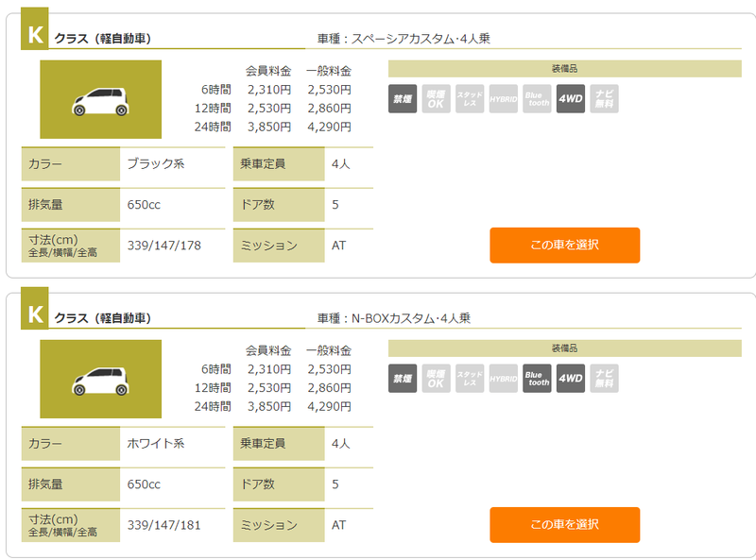Viewport: 756px width, 560px height.
Task: Click the 排気量 650cc value on the スペーシアカスタム card
Action: pos(144,205)
